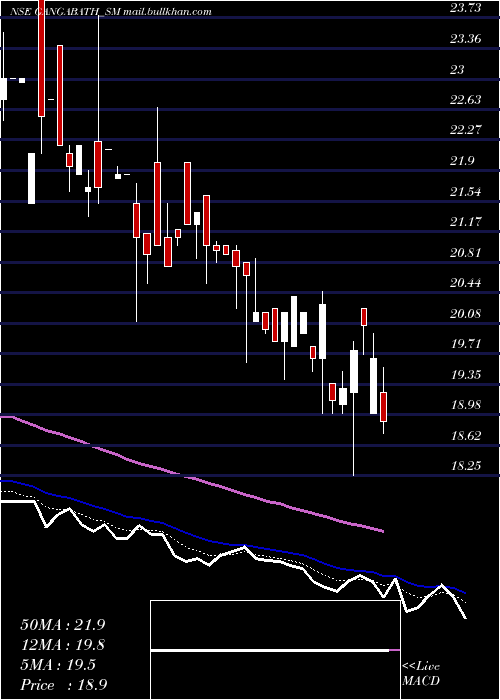The height and width of the screenshot is (700, 500).
Task: Click the 23.73 price axis label
Action: (x=466, y=8)
